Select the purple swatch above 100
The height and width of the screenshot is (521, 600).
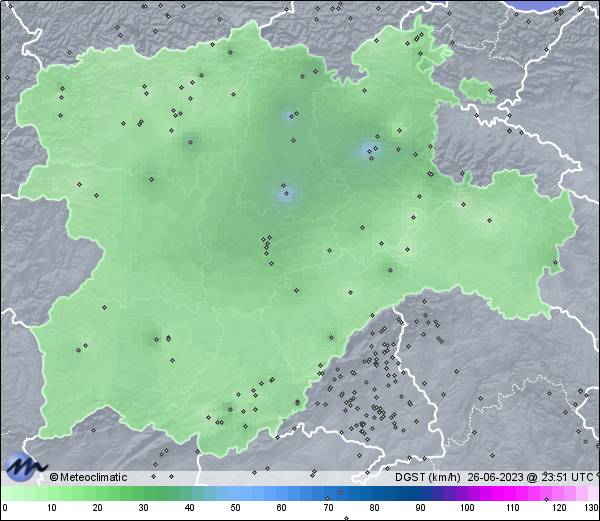point(466,494)
